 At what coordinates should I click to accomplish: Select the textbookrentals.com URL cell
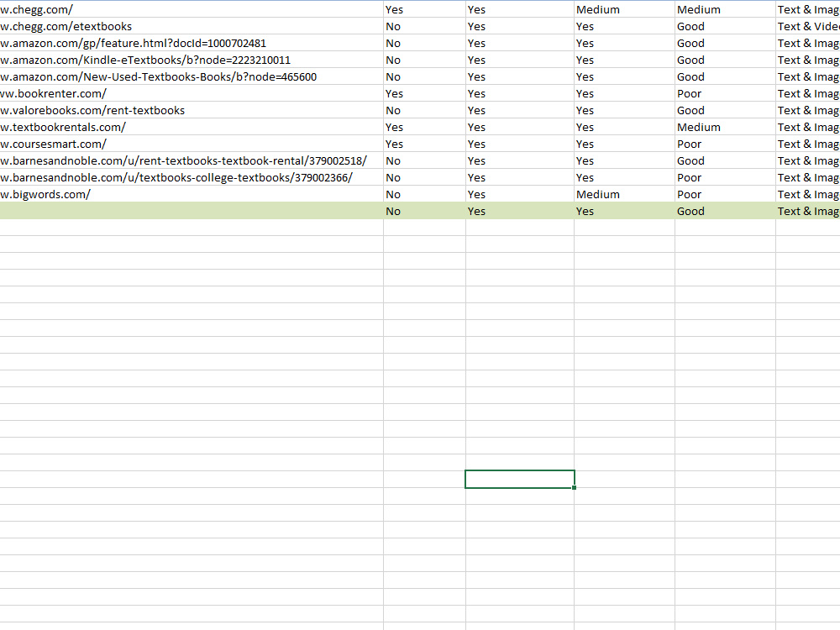click(192, 127)
